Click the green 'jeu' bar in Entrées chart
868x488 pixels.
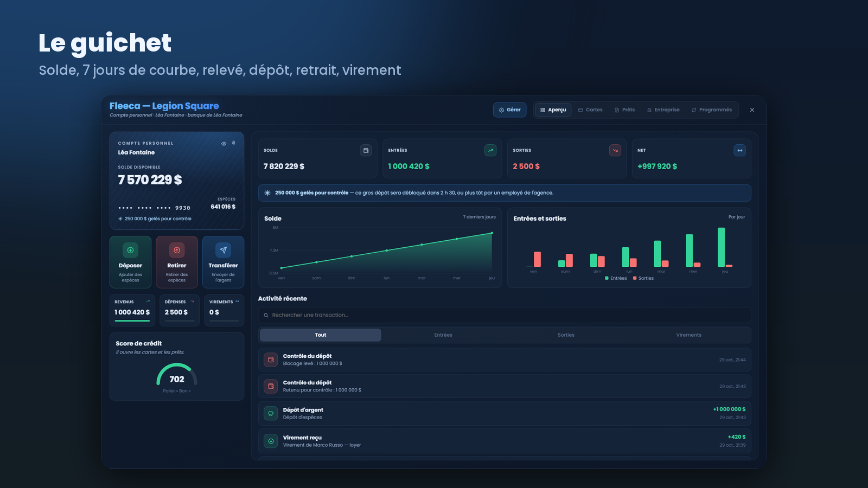coord(721,247)
